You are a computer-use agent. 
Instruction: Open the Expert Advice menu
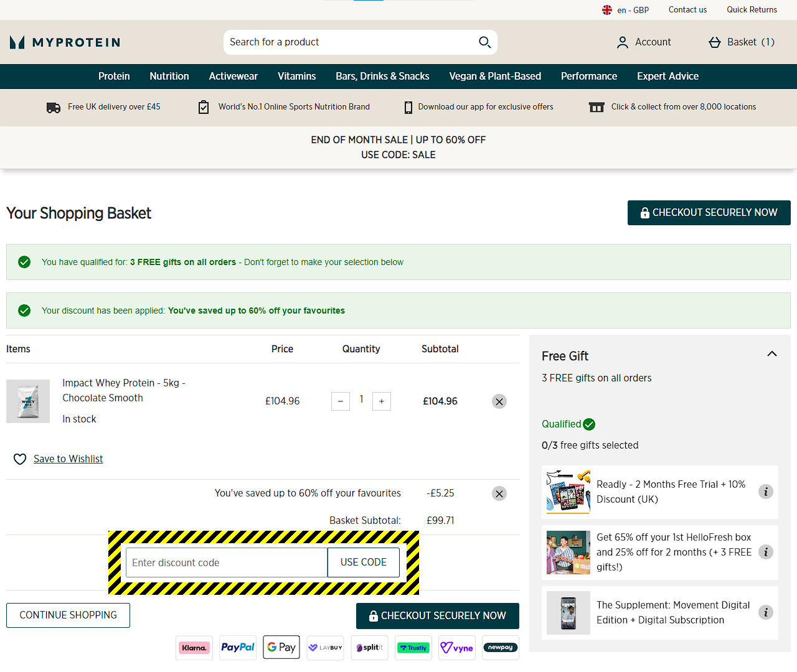point(667,77)
